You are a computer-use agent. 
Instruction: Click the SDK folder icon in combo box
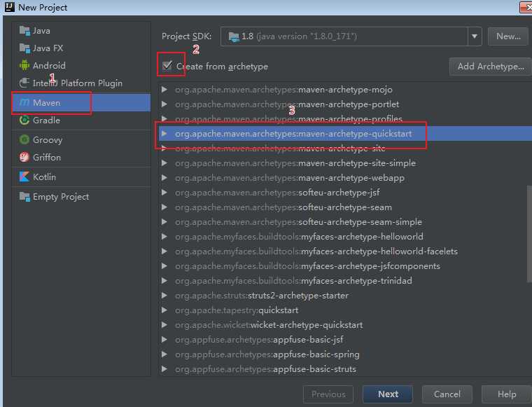pos(234,36)
